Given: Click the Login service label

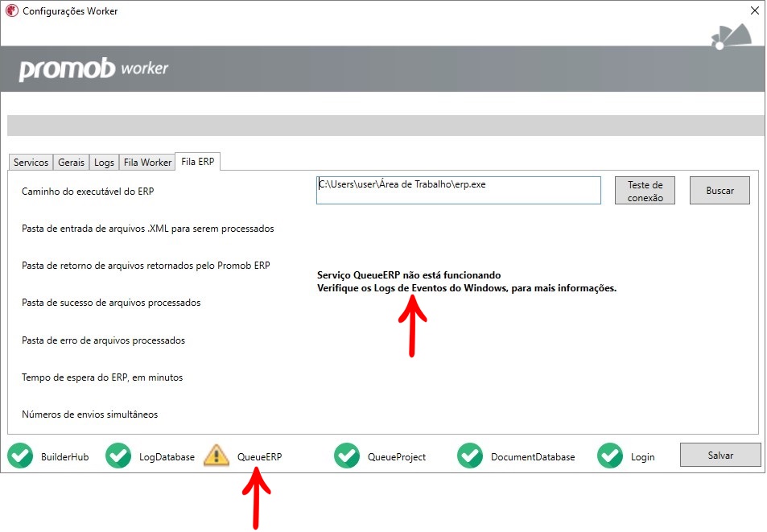Looking at the screenshot, I should (x=642, y=457).
